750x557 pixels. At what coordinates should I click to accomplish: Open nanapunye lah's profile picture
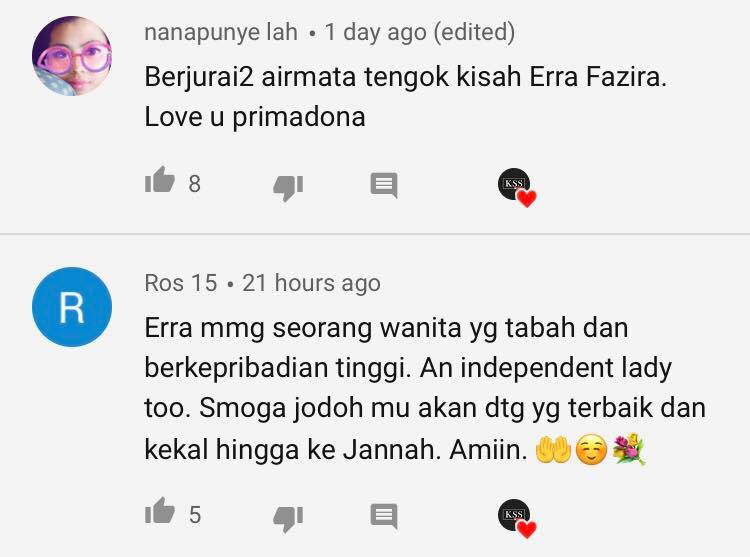point(72,56)
